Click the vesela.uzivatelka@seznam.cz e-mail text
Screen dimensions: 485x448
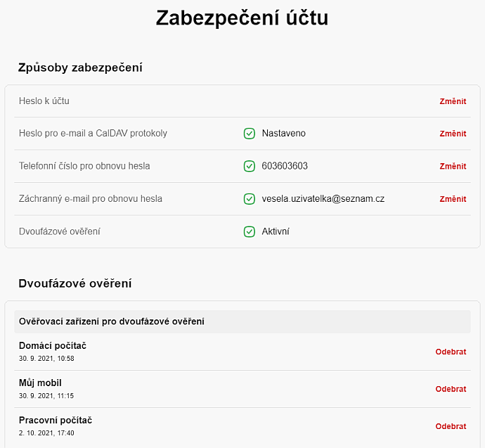tap(323, 198)
